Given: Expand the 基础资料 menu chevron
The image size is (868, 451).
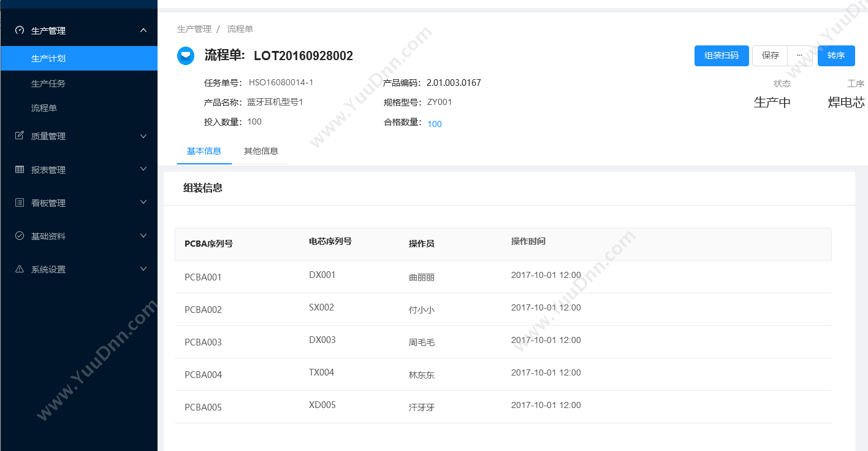Looking at the screenshot, I should pos(143,235).
